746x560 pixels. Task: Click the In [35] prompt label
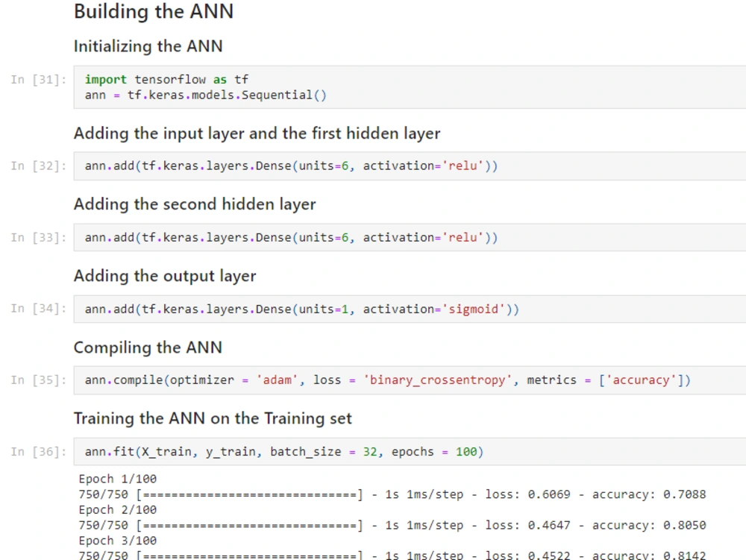pyautogui.click(x=39, y=380)
